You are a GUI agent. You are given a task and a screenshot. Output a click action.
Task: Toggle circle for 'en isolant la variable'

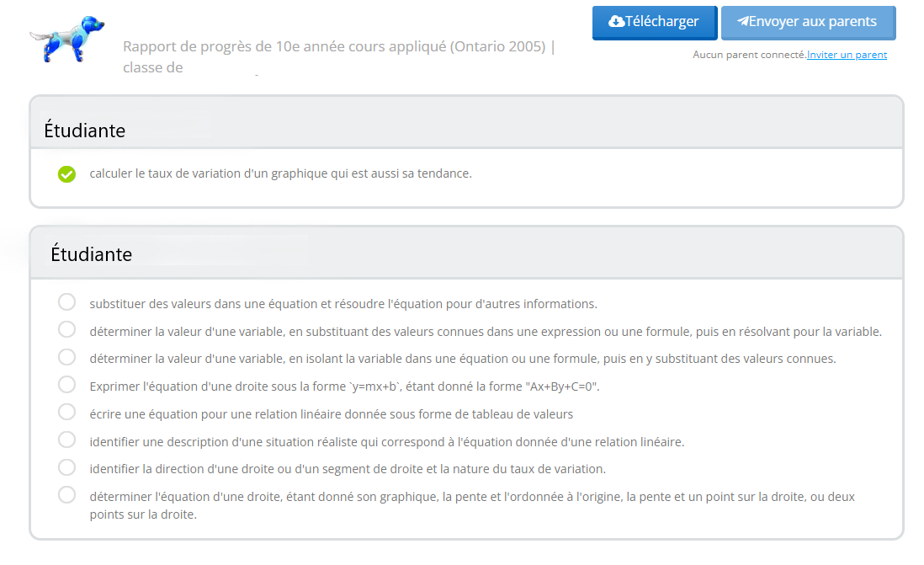point(66,357)
